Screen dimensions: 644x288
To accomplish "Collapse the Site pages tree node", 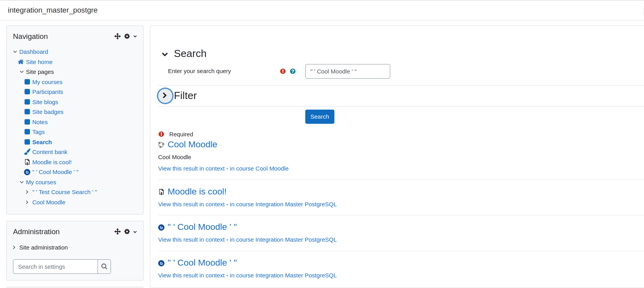I will pyautogui.click(x=22, y=72).
